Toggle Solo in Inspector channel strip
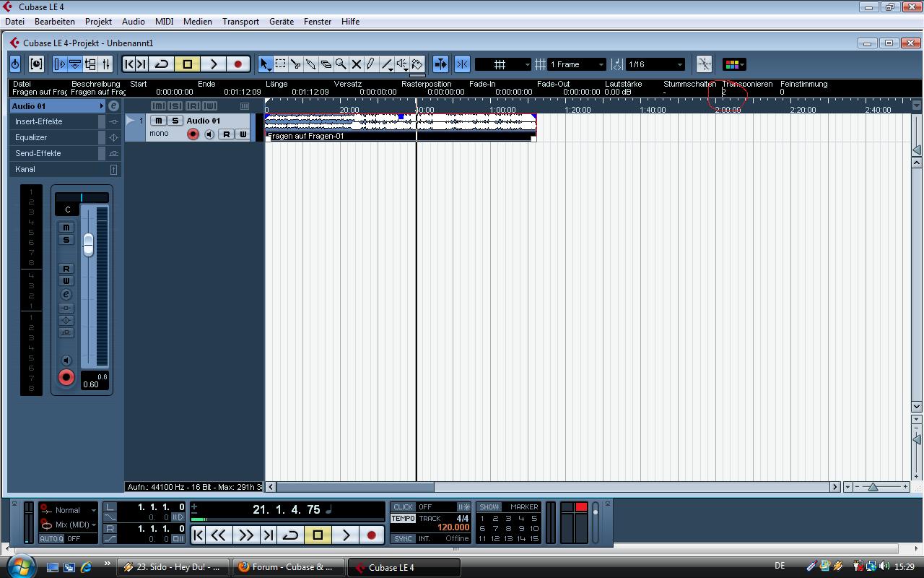 click(66, 240)
